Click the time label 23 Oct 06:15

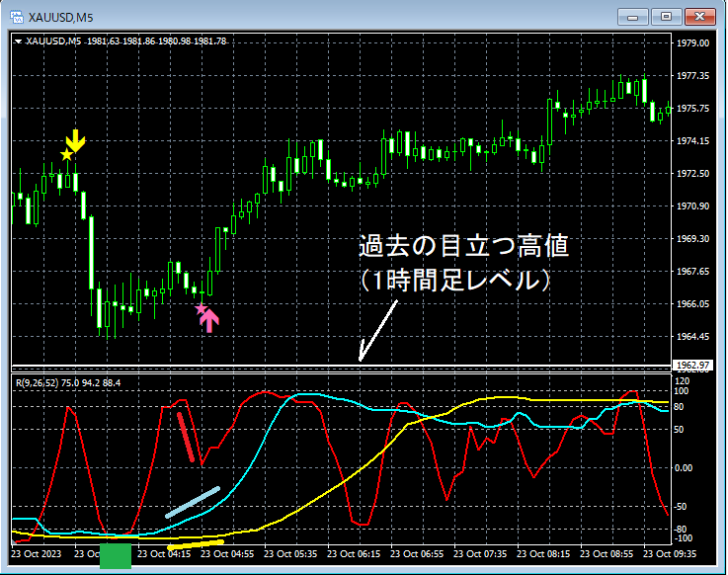click(x=354, y=553)
